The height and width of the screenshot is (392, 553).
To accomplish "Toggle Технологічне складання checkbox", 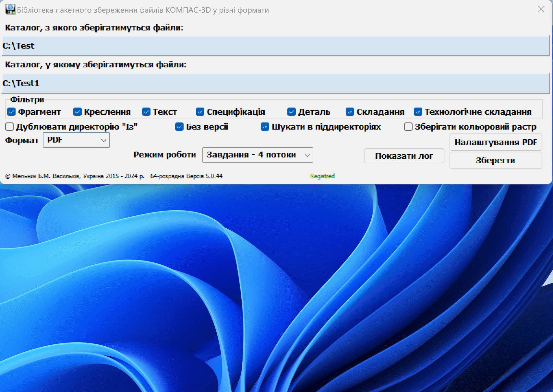I will pos(418,112).
